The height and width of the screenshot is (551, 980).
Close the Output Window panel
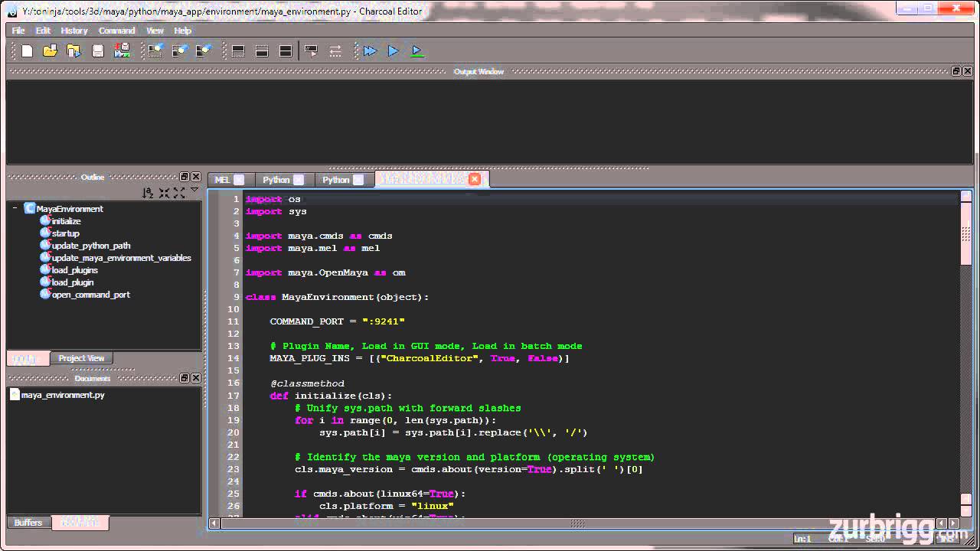[x=968, y=71]
